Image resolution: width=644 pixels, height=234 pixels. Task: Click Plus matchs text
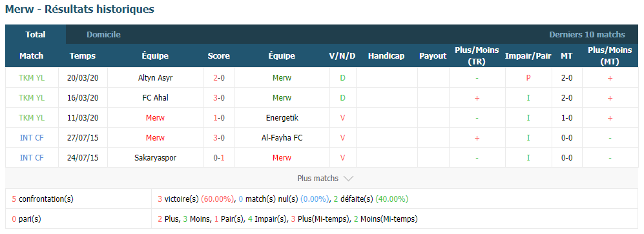pos(318,179)
